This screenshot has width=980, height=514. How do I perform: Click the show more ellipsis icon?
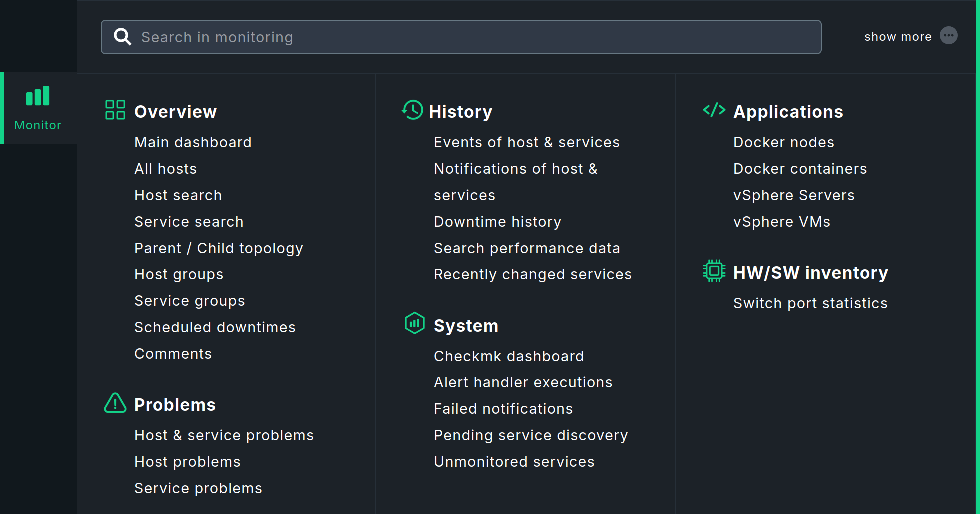click(x=949, y=35)
